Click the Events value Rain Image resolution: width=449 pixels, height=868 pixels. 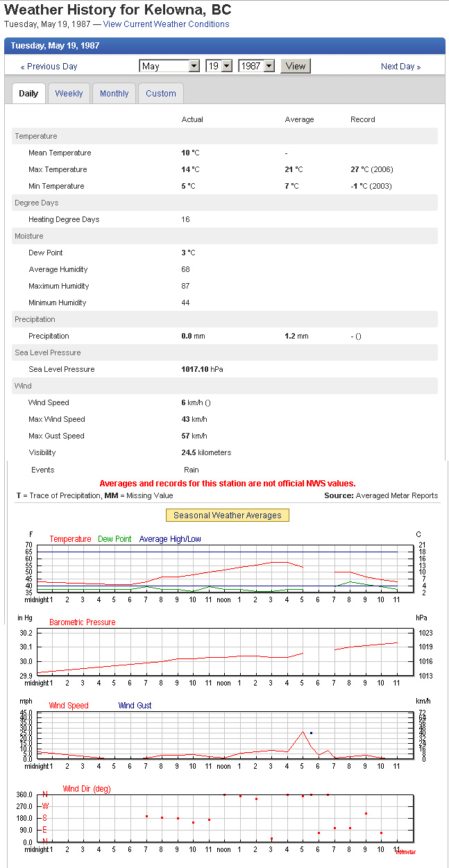click(191, 470)
